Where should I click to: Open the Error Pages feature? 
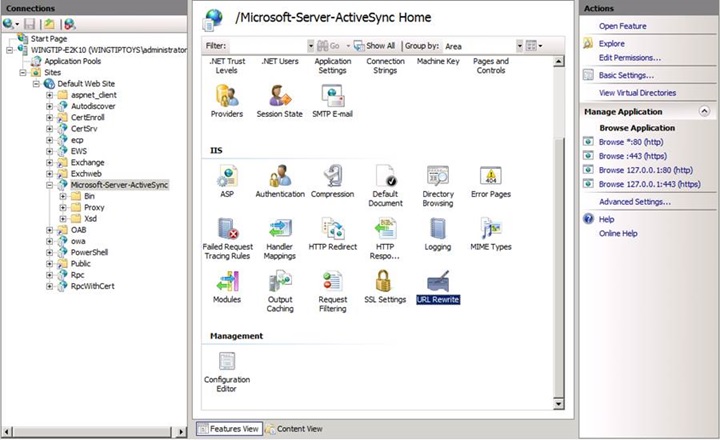(491, 181)
